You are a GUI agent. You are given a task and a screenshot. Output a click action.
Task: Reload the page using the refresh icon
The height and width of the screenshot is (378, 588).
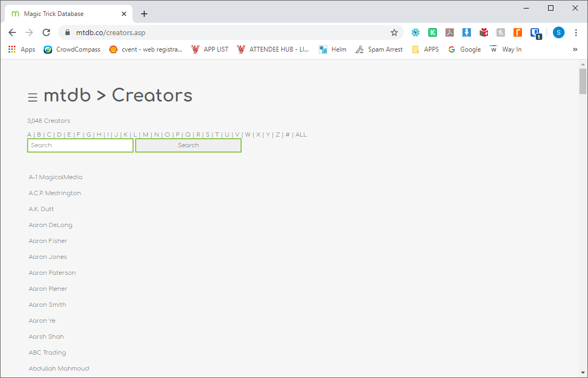pos(46,32)
